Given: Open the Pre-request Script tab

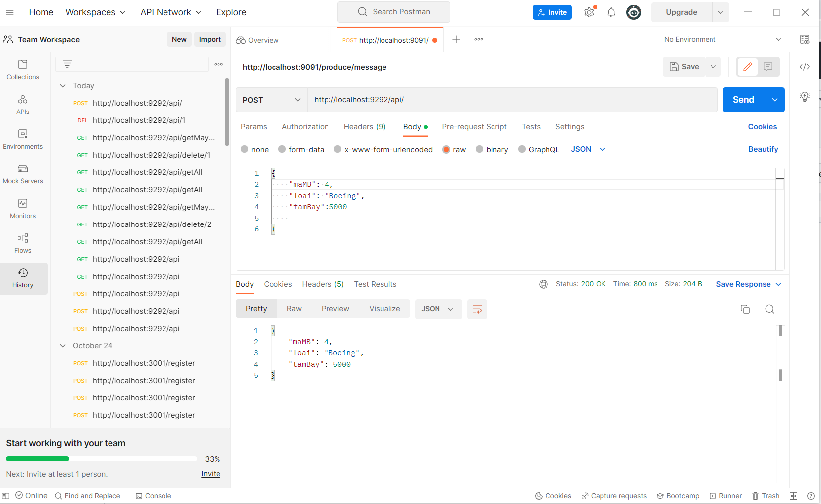Looking at the screenshot, I should [x=474, y=127].
